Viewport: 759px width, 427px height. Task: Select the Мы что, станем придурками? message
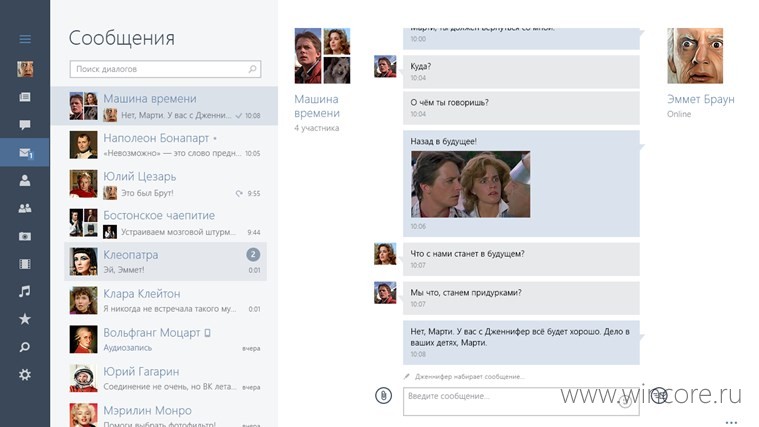tap(521, 298)
